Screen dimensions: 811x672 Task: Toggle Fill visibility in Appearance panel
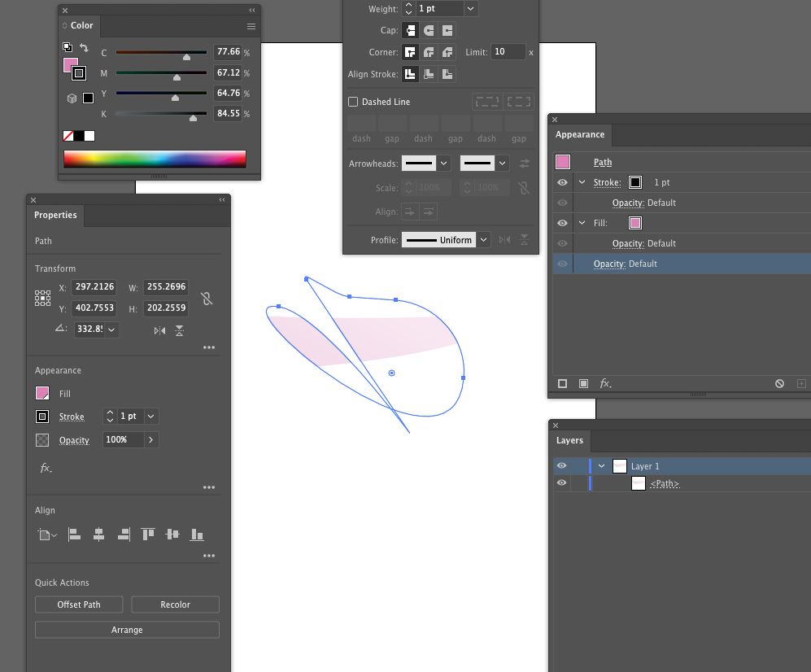pos(562,223)
